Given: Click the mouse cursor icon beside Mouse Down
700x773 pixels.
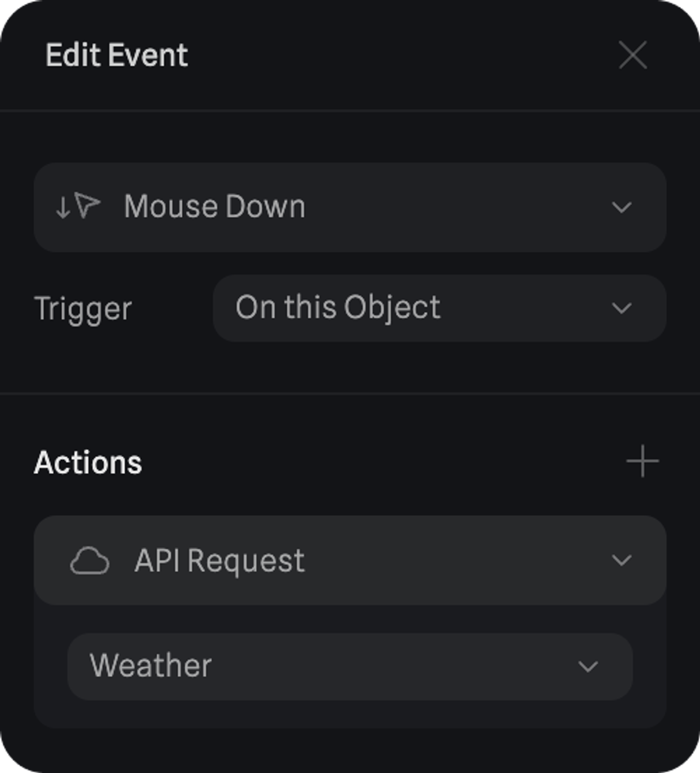Looking at the screenshot, I should point(87,205).
